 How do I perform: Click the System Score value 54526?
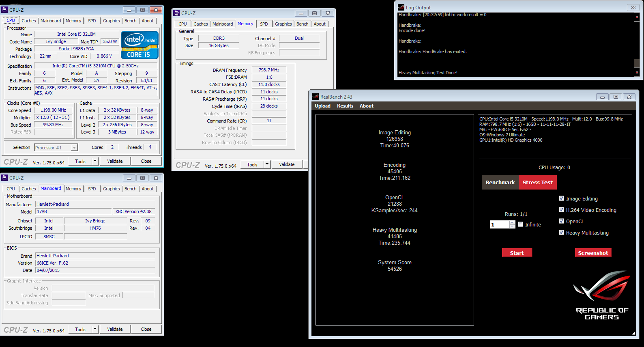[395, 269]
